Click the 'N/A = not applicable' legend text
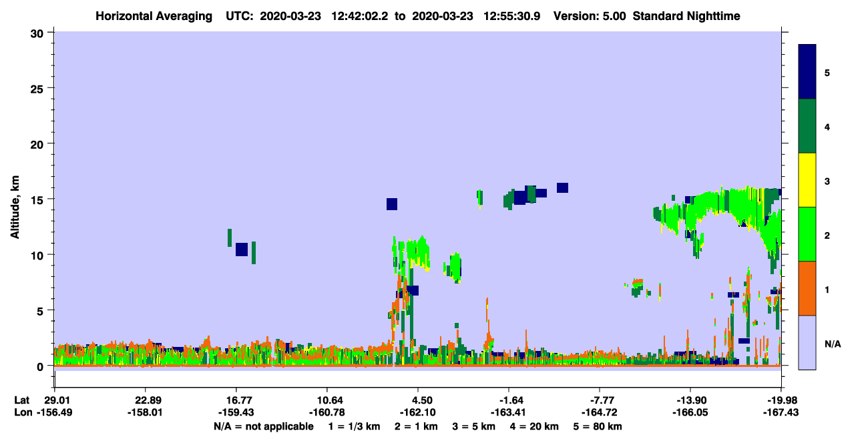This screenshot has width=868, height=445. tap(263, 426)
